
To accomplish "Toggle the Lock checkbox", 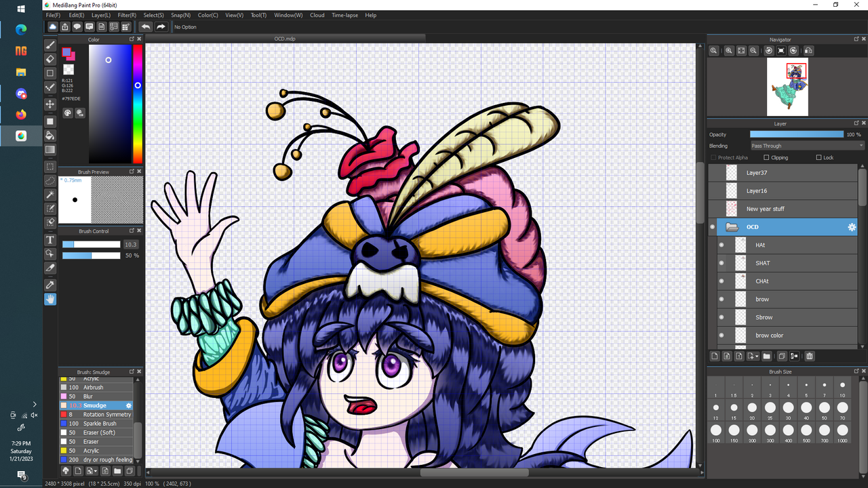I will pos(818,157).
